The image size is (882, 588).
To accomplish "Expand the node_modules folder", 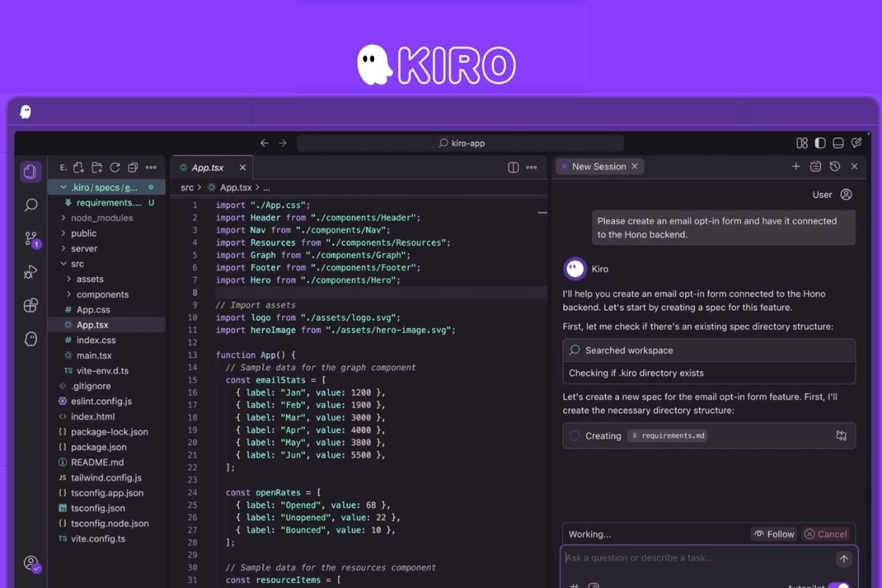I will (107, 218).
